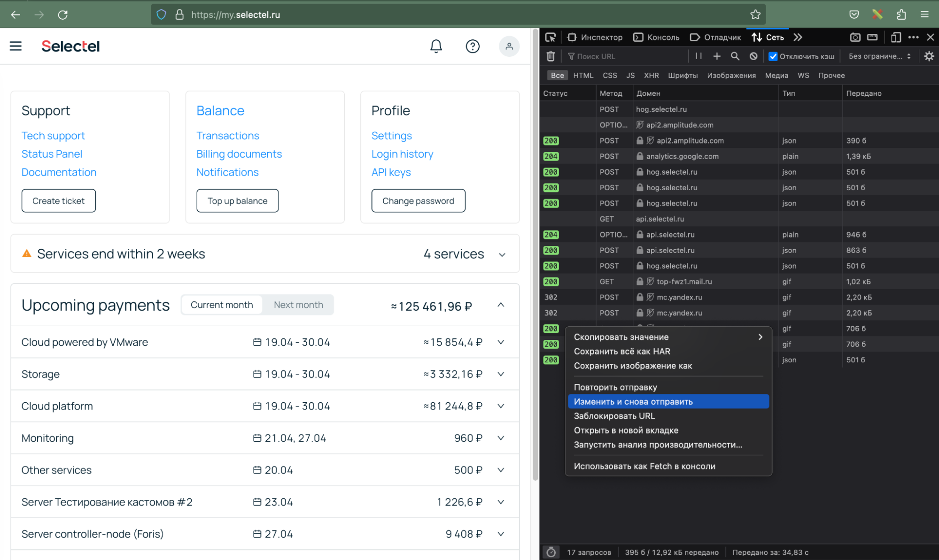Click the 'Top up balance' button
Image resolution: width=939 pixels, height=560 pixels.
[237, 199]
